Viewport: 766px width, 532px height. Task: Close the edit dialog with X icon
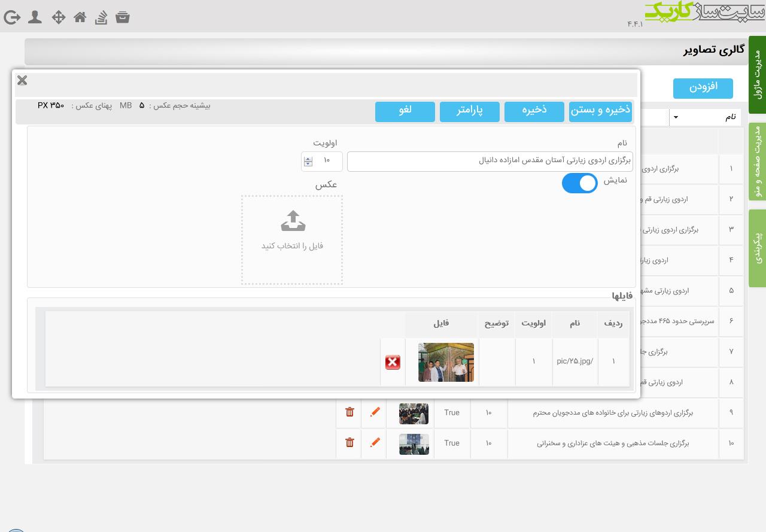22,80
